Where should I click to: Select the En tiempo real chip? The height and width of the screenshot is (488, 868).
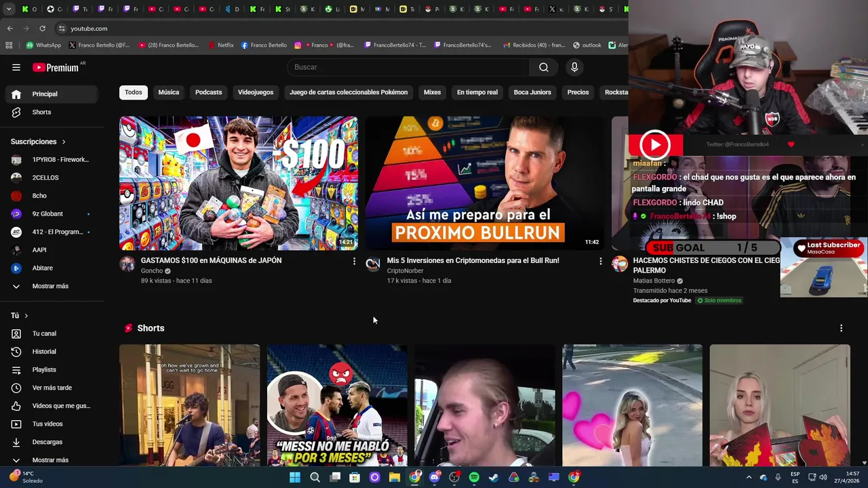point(477,92)
